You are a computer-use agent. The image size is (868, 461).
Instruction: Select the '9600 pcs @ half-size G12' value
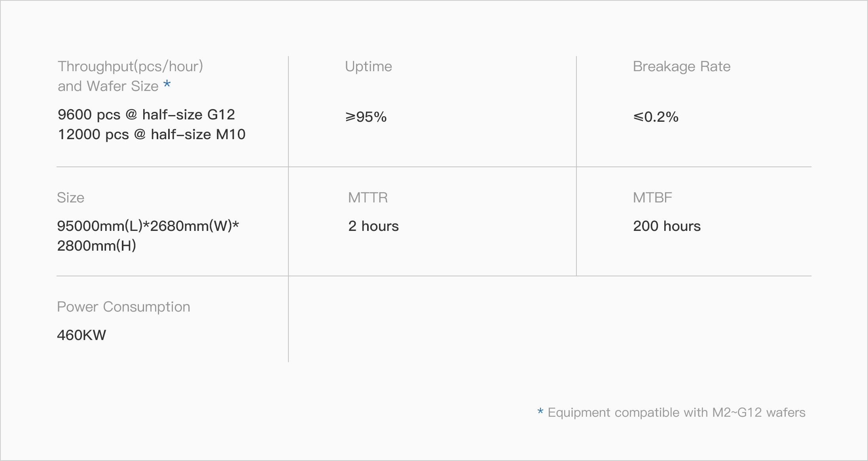(146, 115)
